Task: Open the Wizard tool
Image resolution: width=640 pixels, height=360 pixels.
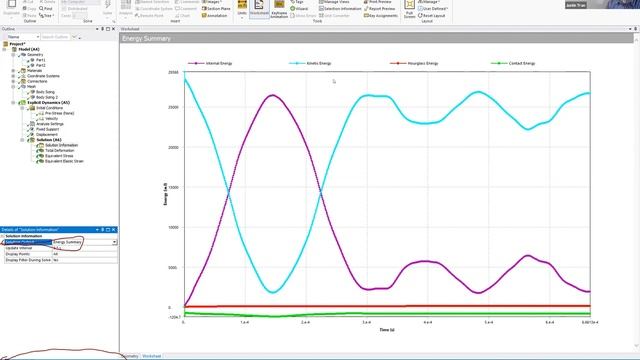Action: [x=299, y=9]
